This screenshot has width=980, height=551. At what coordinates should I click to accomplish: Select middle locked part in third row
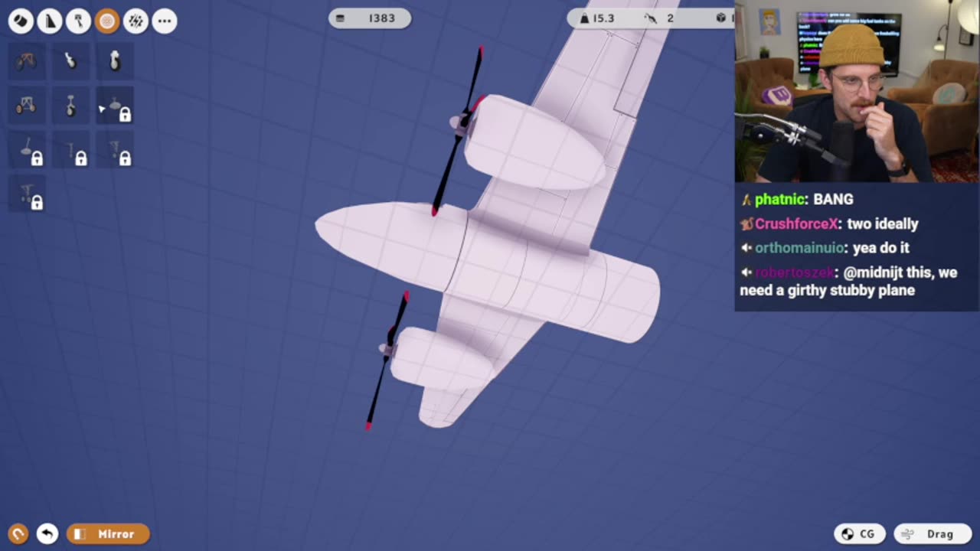(70, 148)
